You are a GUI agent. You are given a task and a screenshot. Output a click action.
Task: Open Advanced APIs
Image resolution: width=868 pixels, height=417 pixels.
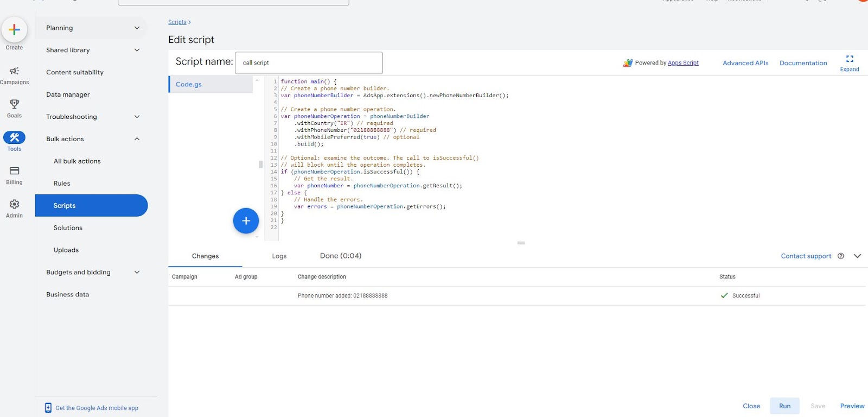pyautogui.click(x=745, y=63)
